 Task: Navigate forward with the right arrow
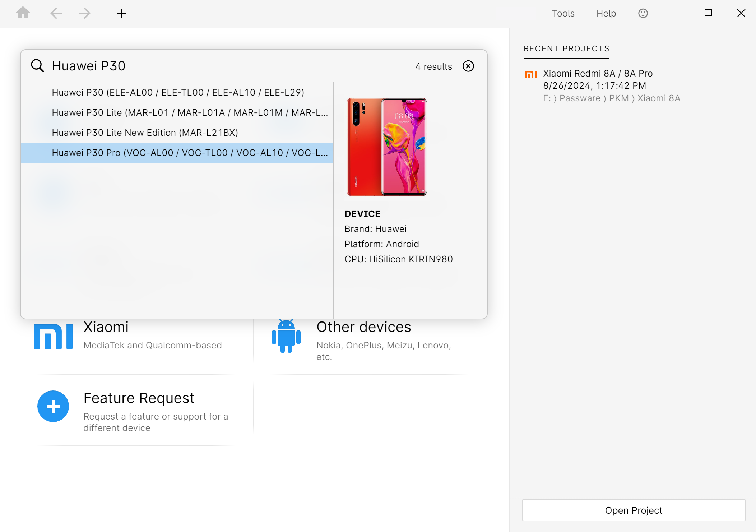85,14
